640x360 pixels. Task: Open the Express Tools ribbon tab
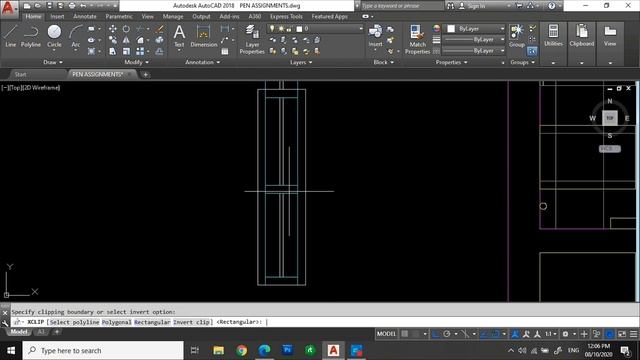286,16
